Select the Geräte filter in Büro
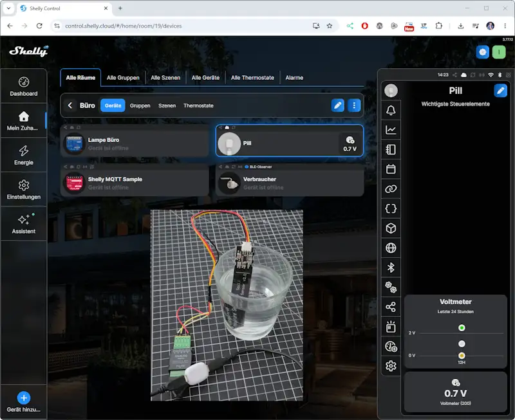 coord(113,105)
